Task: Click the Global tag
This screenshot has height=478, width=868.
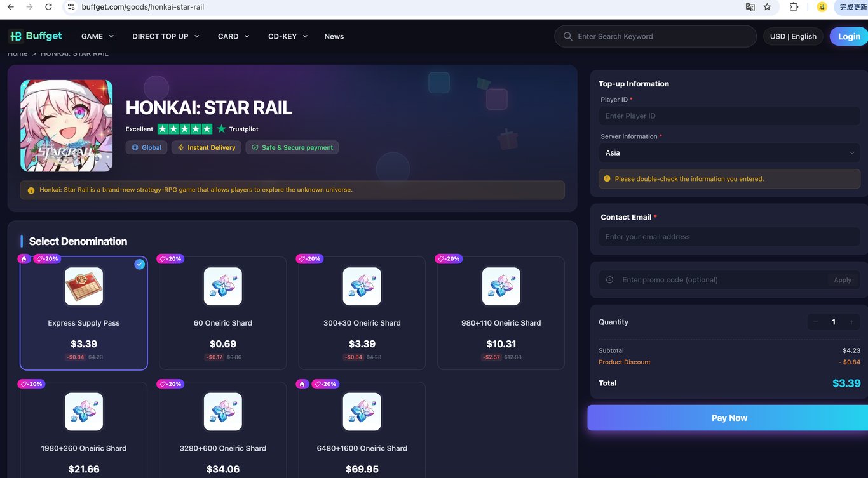Action: point(146,147)
